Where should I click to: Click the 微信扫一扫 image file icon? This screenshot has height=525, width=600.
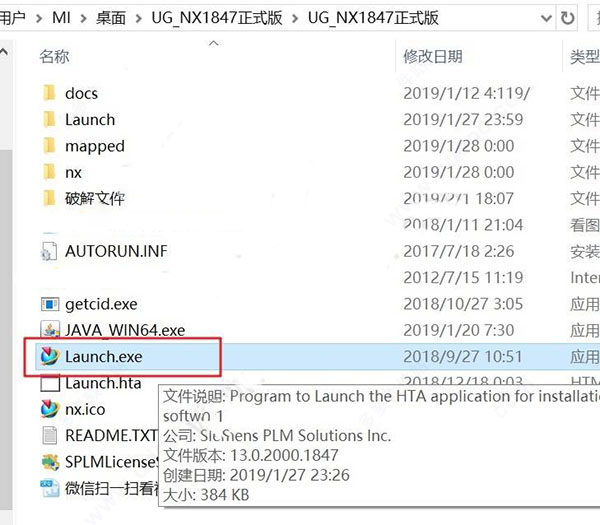click(x=50, y=488)
